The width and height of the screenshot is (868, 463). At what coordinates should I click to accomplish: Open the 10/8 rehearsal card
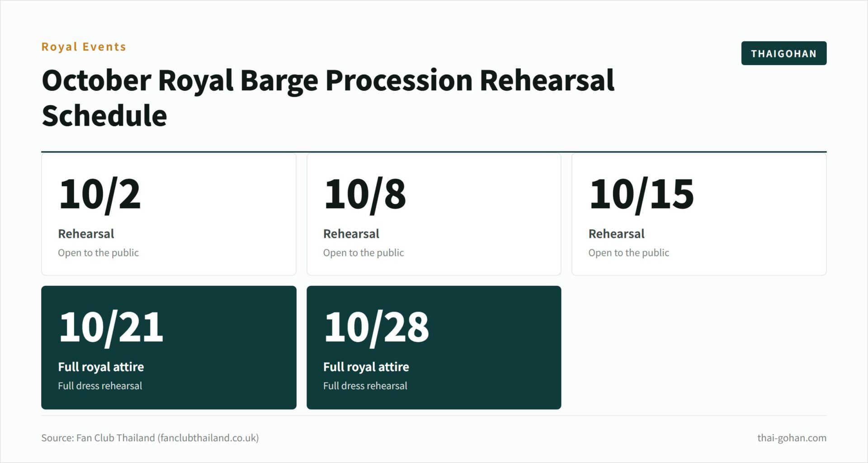(x=434, y=214)
